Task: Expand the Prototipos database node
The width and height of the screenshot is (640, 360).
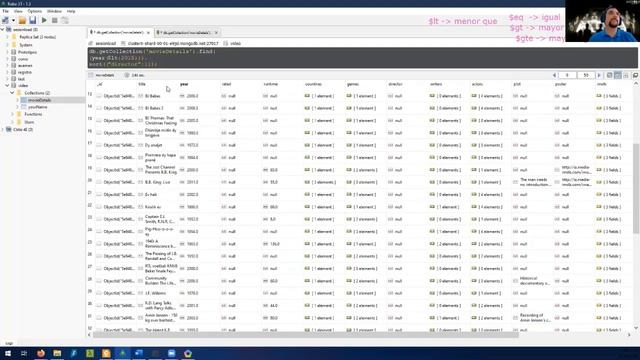Action: 7,52
